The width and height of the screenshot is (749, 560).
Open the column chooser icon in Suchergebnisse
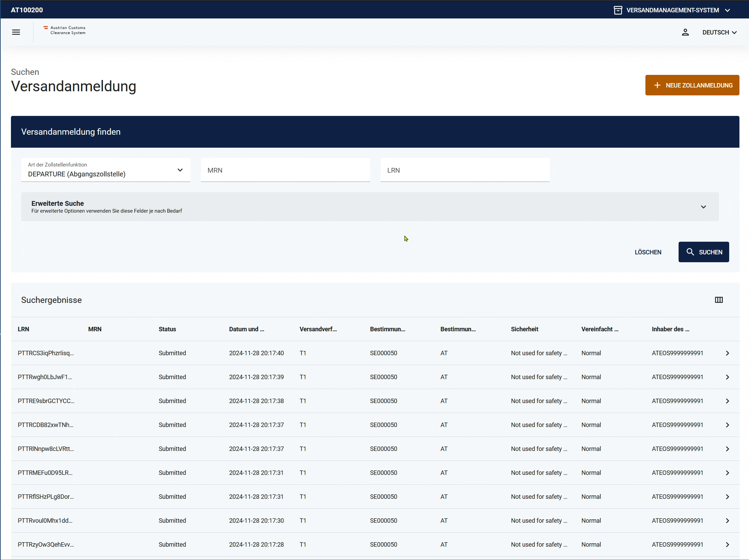pyautogui.click(x=719, y=300)
